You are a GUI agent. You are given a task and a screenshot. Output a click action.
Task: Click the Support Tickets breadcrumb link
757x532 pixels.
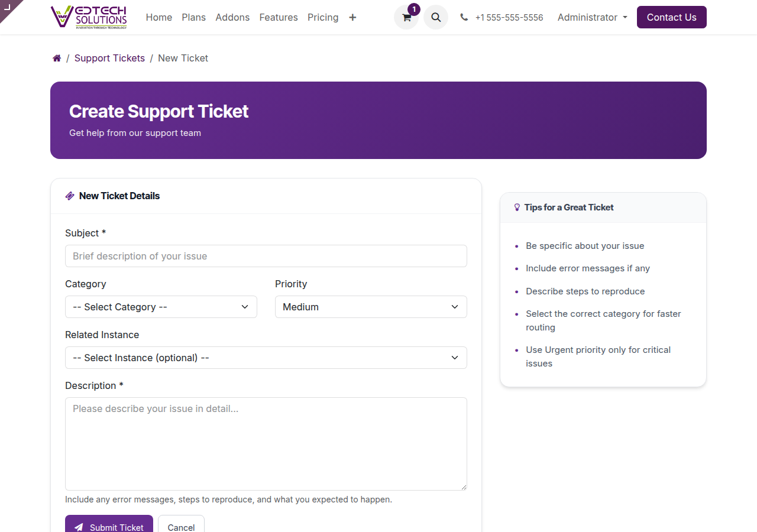coord(109,58)
